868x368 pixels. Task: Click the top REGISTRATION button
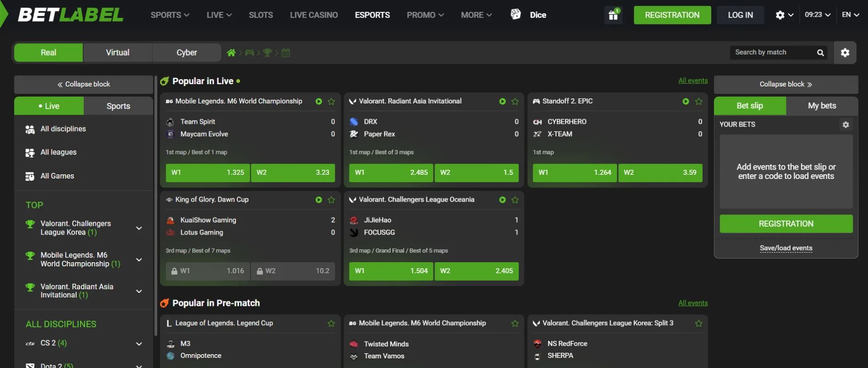tap(672, 15)
